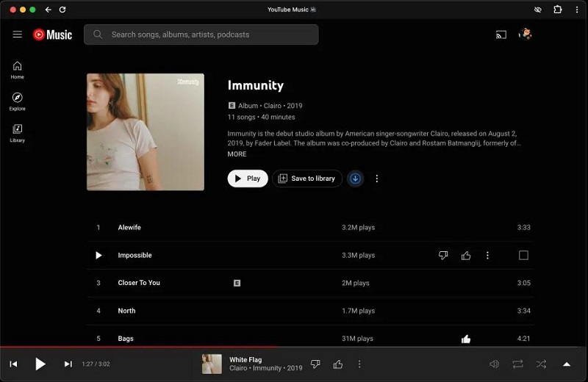Click the volume speaker icon
Screen dimensions: 588x382
click(x=494, y=364)
